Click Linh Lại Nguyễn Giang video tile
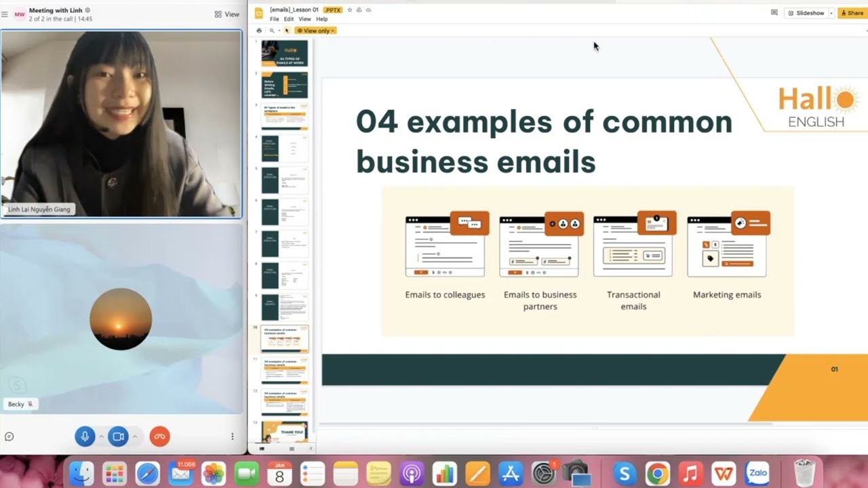This screenshot has width=868, height=488. [121, 124]
